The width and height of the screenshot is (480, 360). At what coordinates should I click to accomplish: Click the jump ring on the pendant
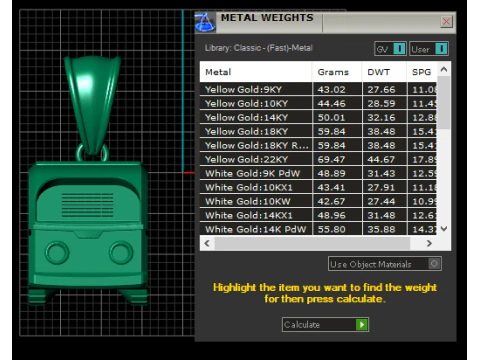[x=78, y=153]
